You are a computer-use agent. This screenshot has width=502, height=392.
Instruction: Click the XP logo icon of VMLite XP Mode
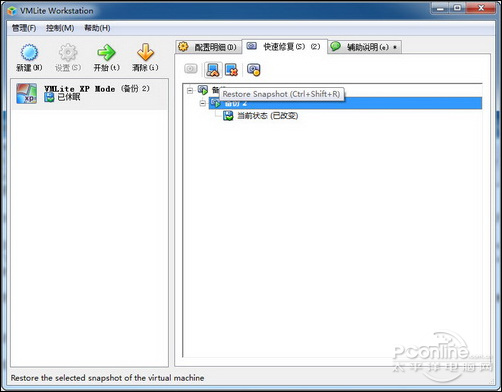coord(26,94)
